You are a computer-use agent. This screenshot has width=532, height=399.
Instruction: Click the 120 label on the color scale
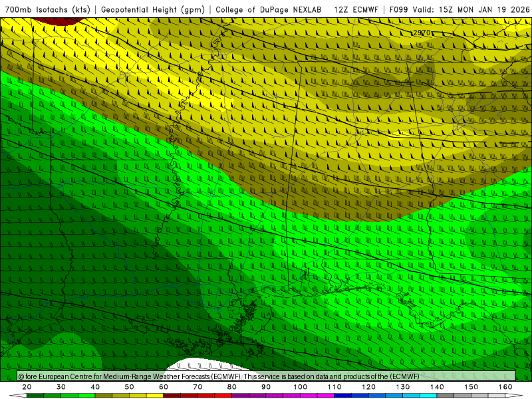[x=368, y=387]
